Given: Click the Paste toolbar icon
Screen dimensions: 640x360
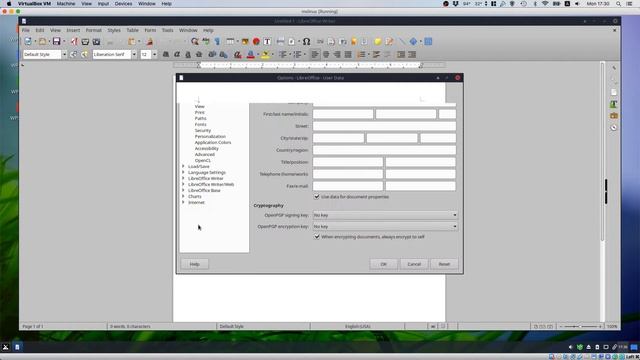Looking at the screenshot, I should pos(132,42).
